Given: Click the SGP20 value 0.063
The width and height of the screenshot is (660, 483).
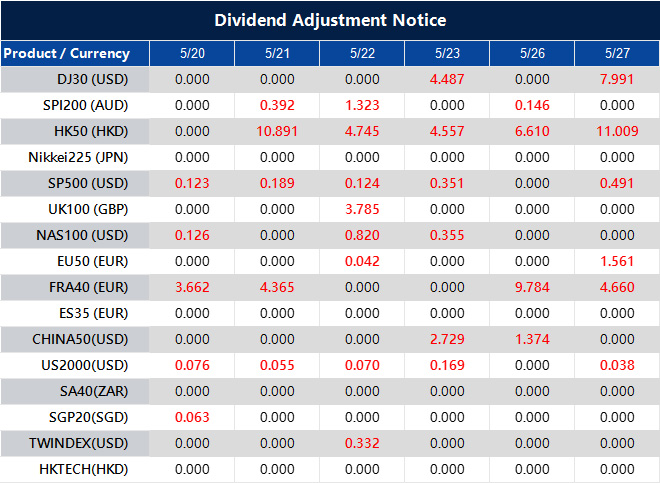Looking at the screenshot, I should pos(191,417).
